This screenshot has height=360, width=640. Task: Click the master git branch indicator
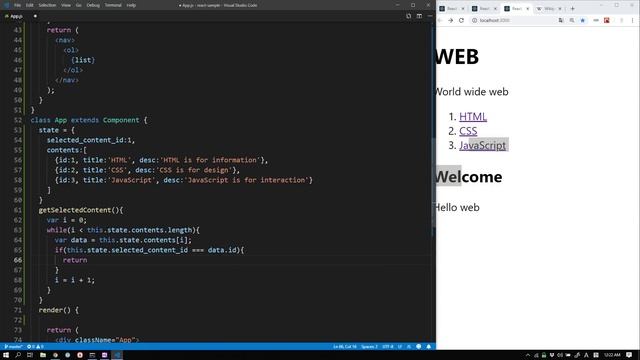click(x=13, y=347)
